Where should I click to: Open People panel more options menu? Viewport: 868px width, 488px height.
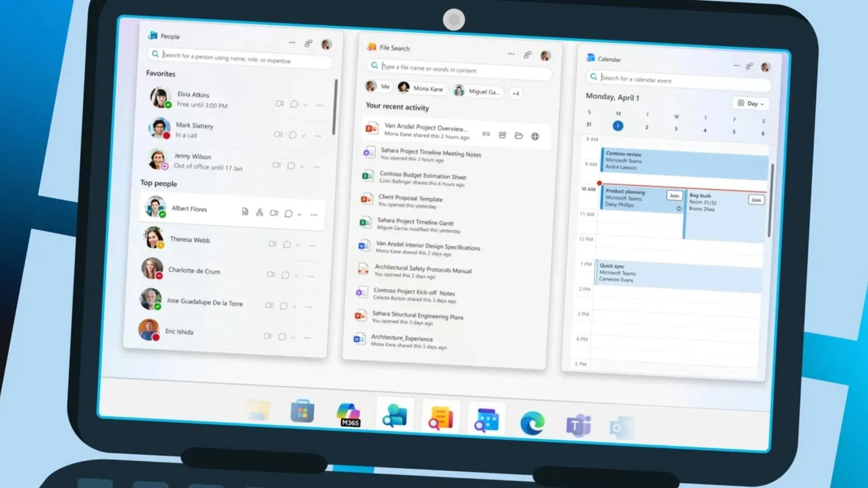(292, 42)
